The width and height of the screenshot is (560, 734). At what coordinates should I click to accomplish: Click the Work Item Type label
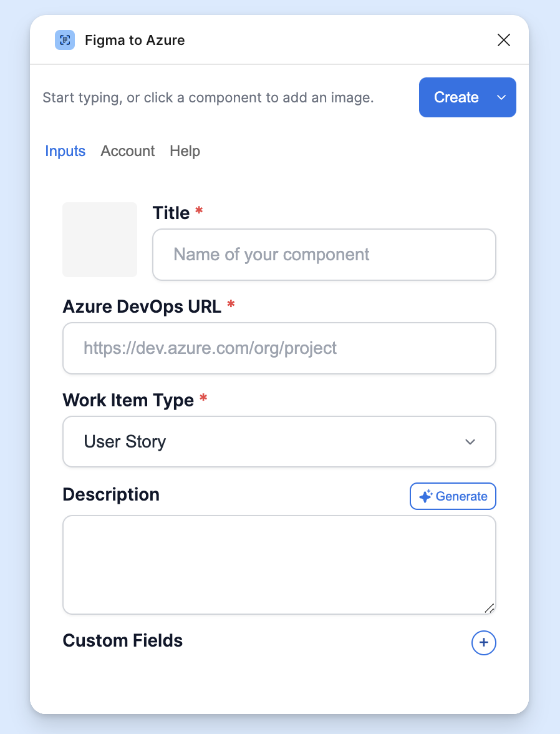pyautogui.click(x=128, y=400)
